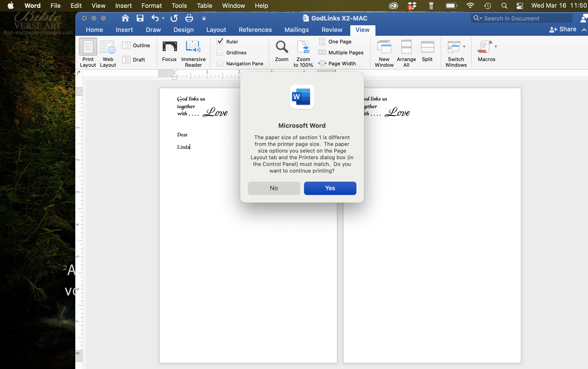Enable Focus mode
This screenshot has width=588, height=369.
(x=169, y=52)
